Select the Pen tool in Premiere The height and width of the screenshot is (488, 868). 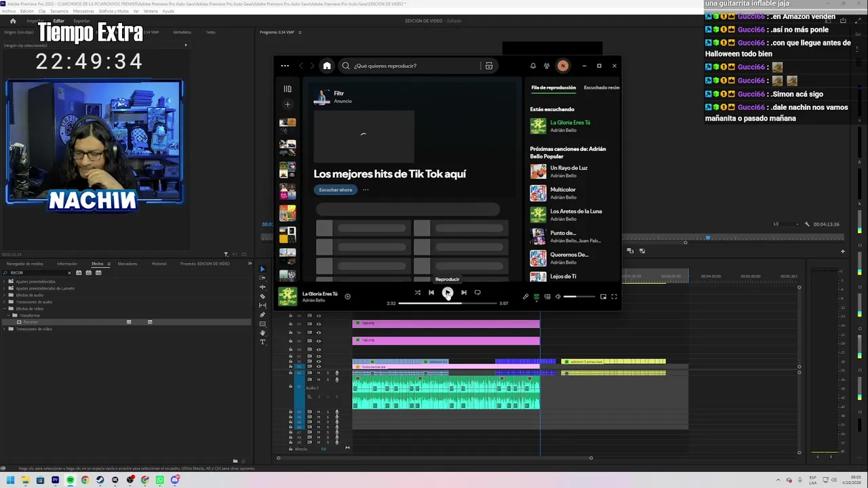(263, 314)
